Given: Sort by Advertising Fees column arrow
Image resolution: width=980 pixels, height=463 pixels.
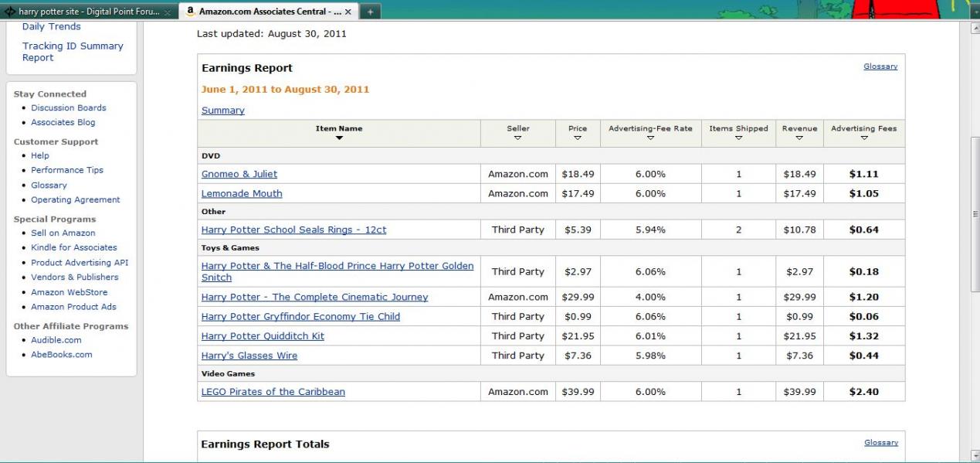Looking at the screenshot, I should (x=863, y=138).
